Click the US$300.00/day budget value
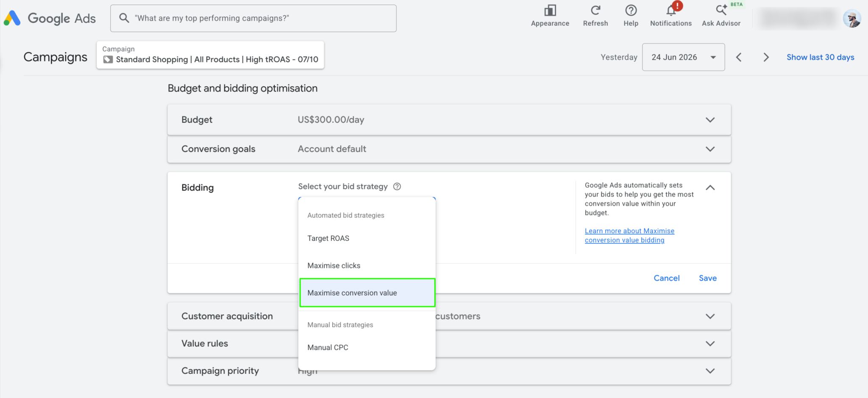Screen dimensions: 868x398 331,120
